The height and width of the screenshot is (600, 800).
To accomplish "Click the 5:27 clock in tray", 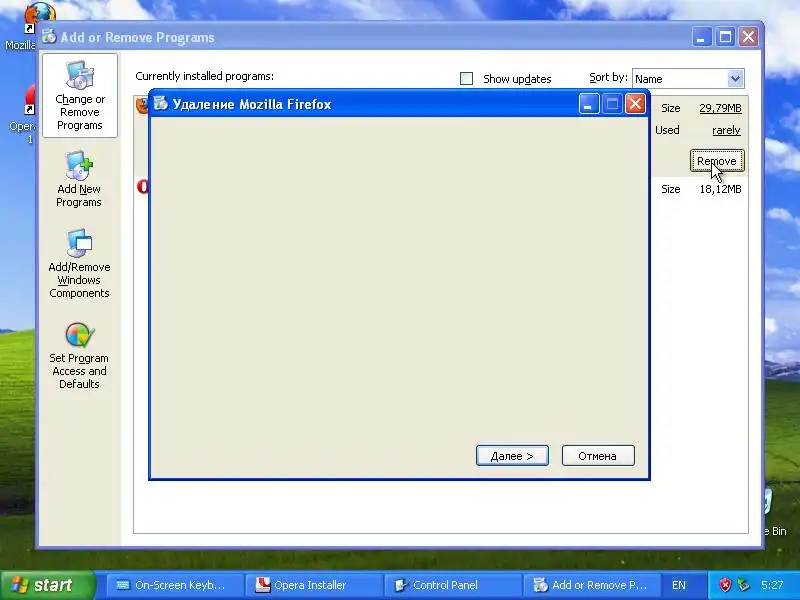I will click(772, 585).
